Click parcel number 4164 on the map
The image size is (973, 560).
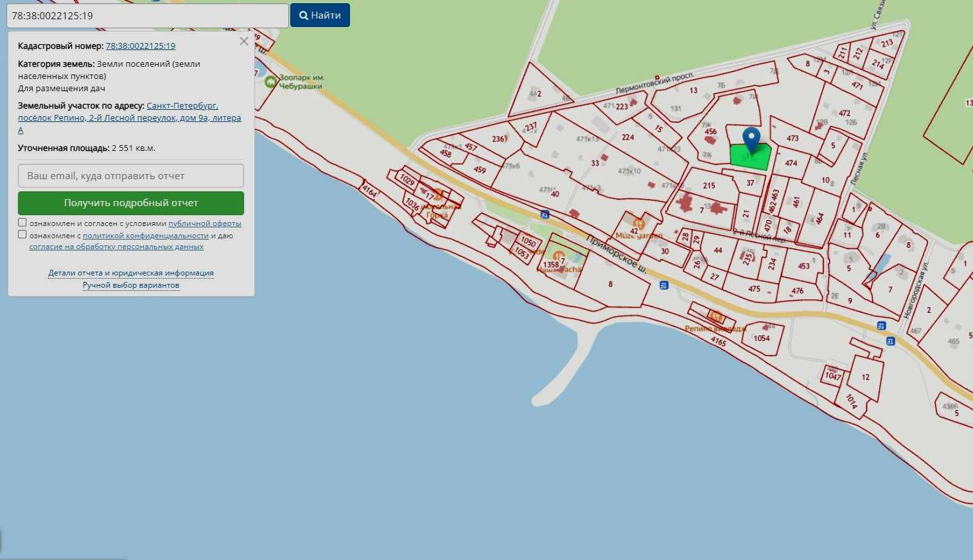pos(369,191)
